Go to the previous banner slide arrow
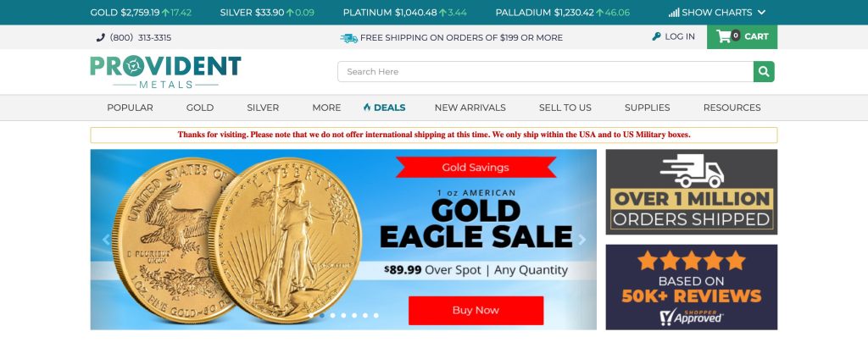 coord(106,240)
